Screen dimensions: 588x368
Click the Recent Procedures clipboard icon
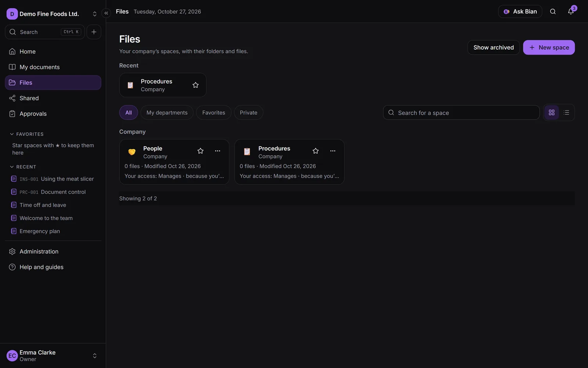tap(130, 85)
